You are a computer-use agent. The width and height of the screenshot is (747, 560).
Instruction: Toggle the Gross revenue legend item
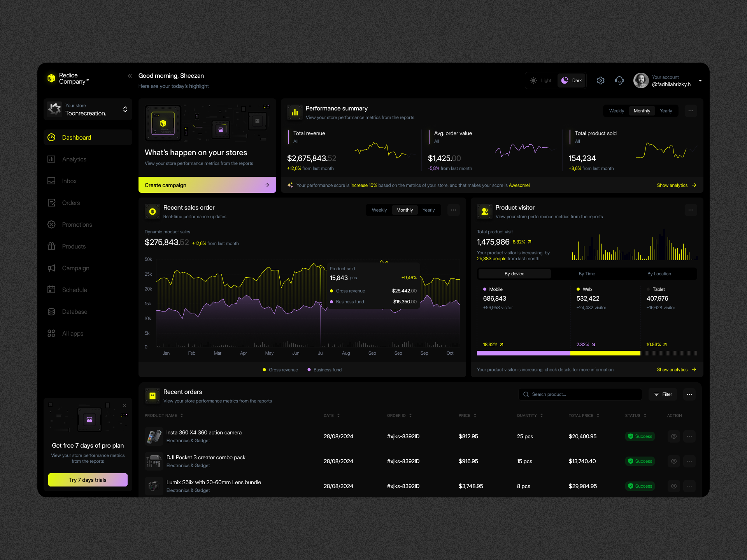(280, 369)
